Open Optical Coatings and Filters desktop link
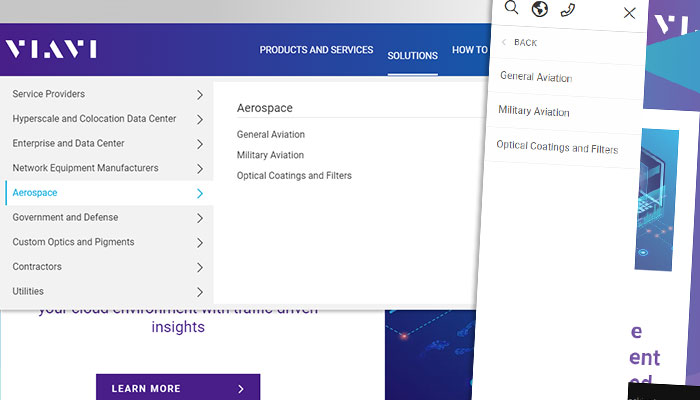This screenshot has height=400, width=700. [294, 176]
